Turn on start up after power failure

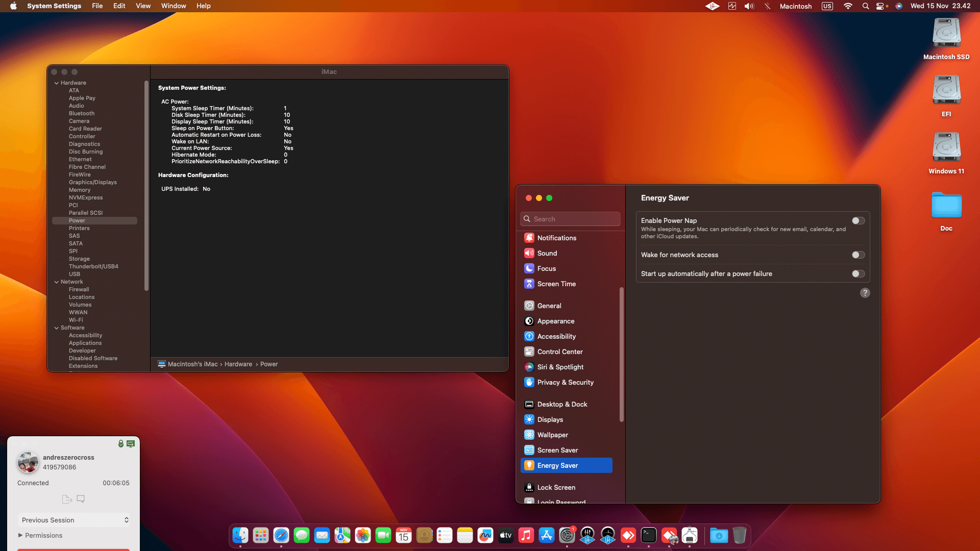(x=858, y=273)
